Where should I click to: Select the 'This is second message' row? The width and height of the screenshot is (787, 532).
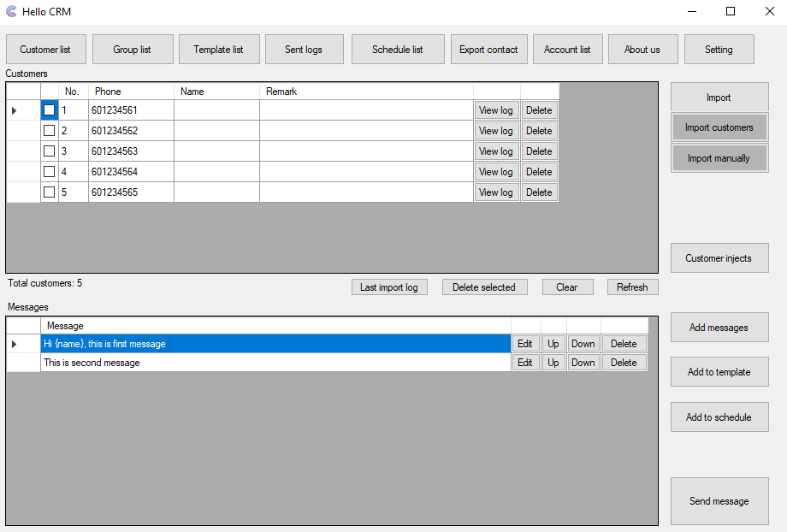pyautogui.click(x=274, y=363)
